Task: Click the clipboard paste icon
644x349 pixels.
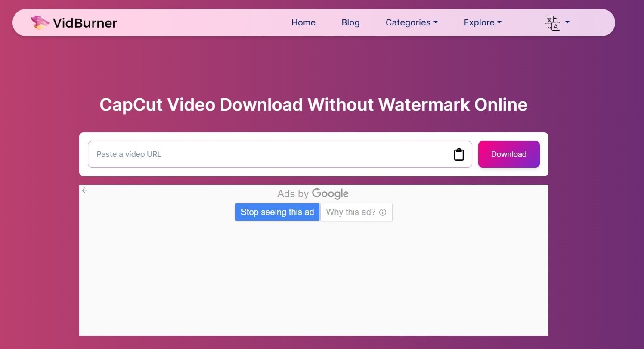Action: click(x=459, y=154)
